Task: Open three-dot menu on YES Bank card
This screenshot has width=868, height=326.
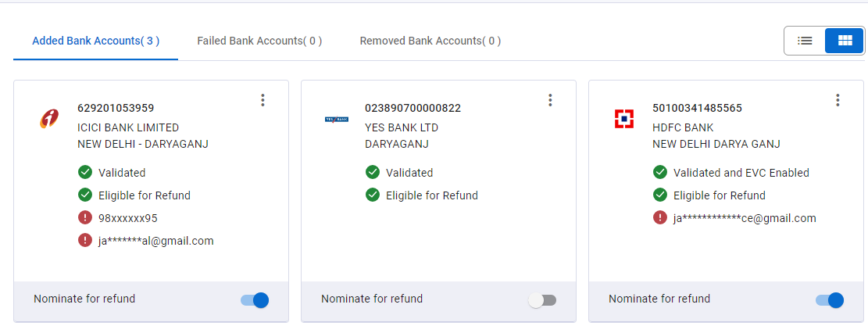Action: pos(550,100)
